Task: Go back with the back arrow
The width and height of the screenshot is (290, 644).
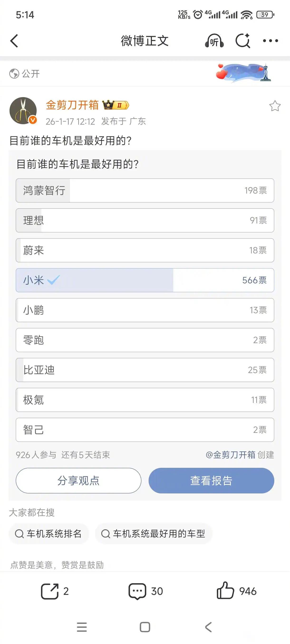Action: [x=14, y=41]
